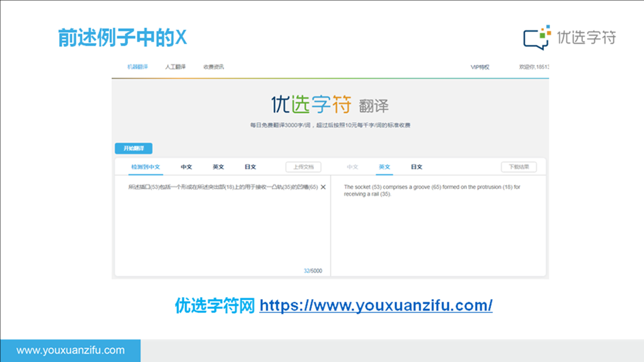
Task: Select 中文 as the target language
Action: click(x=352, y=167)
